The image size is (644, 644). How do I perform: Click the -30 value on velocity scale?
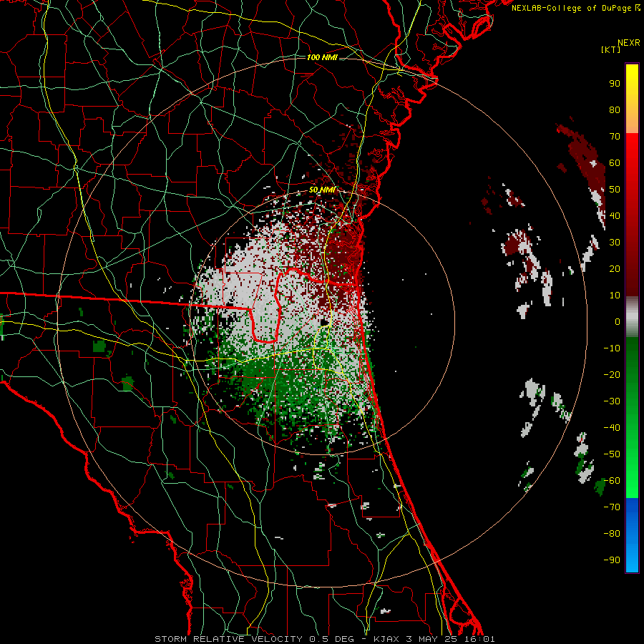(x=612, y=401)
